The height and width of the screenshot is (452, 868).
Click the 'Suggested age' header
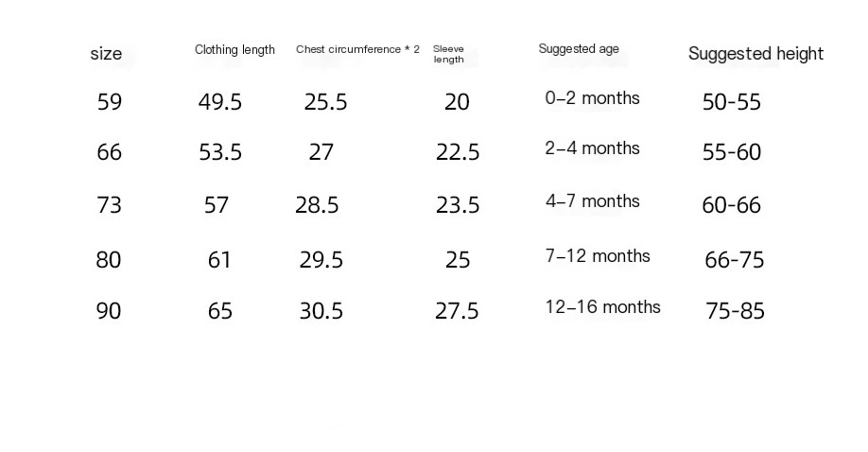click(x=579, y=49)
